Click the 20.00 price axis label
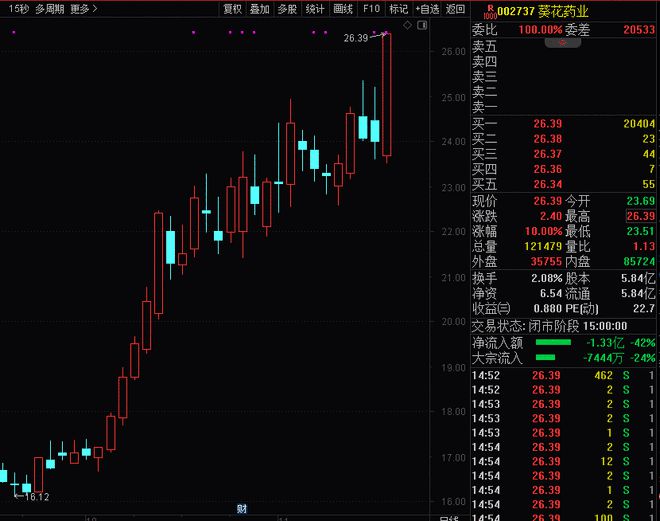The image size is (660, 521). (x=453, y=322)
